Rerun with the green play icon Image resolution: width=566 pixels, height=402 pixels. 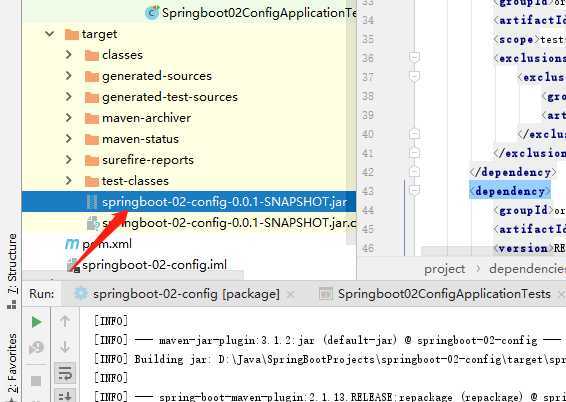click(36, 322)
